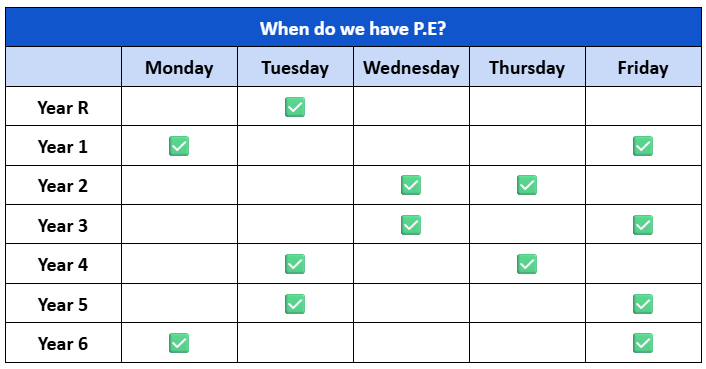Click the Year 2 Thursday checkmark
706x369 pixels.
tap(527, 185)
